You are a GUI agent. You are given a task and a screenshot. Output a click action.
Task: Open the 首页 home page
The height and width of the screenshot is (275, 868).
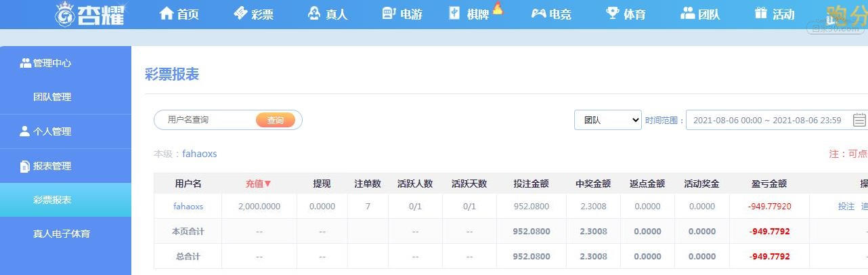coord(188,14)
